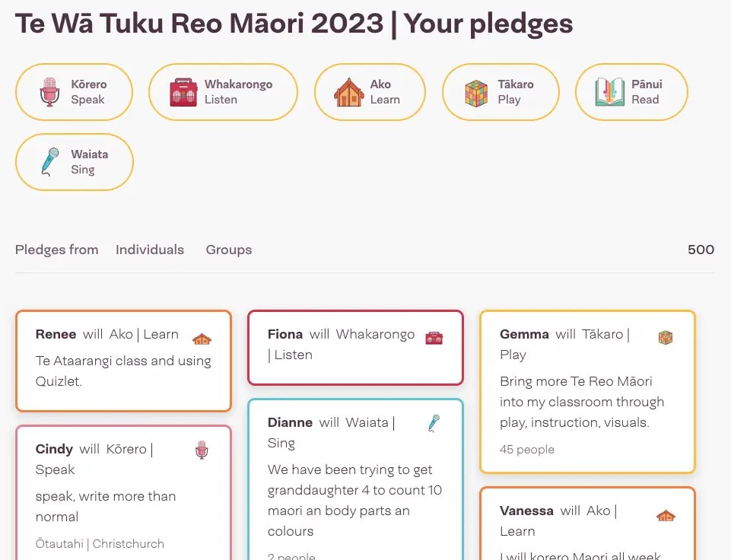Click the Rubik's cube Tākaro icon
Image resolution: width=731 pixels, height=560 pixels.
click(476, 93)
